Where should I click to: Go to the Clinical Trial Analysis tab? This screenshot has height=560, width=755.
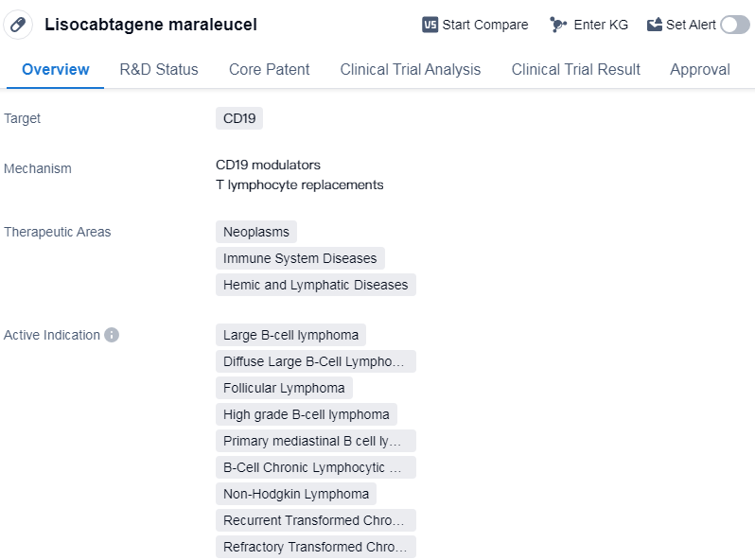[x=410, y=69]
